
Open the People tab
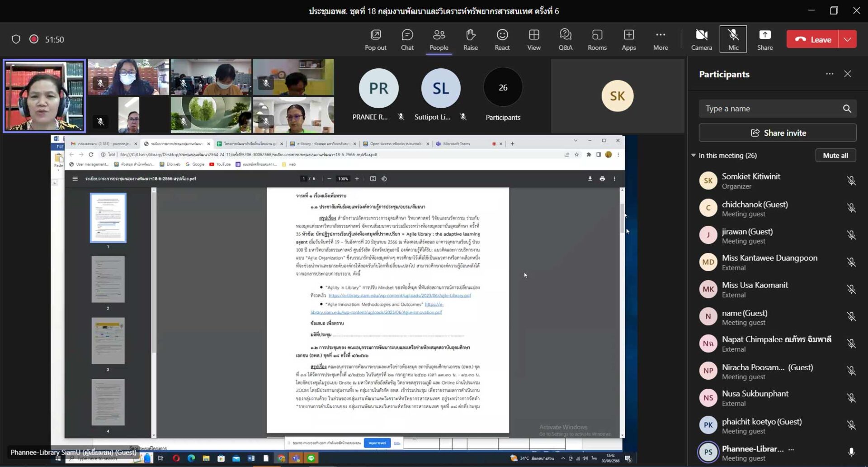[439, 39]
